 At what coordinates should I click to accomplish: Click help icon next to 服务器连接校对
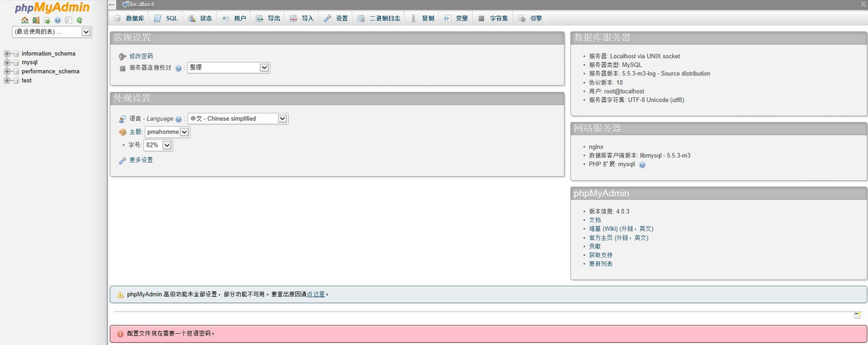179,68
